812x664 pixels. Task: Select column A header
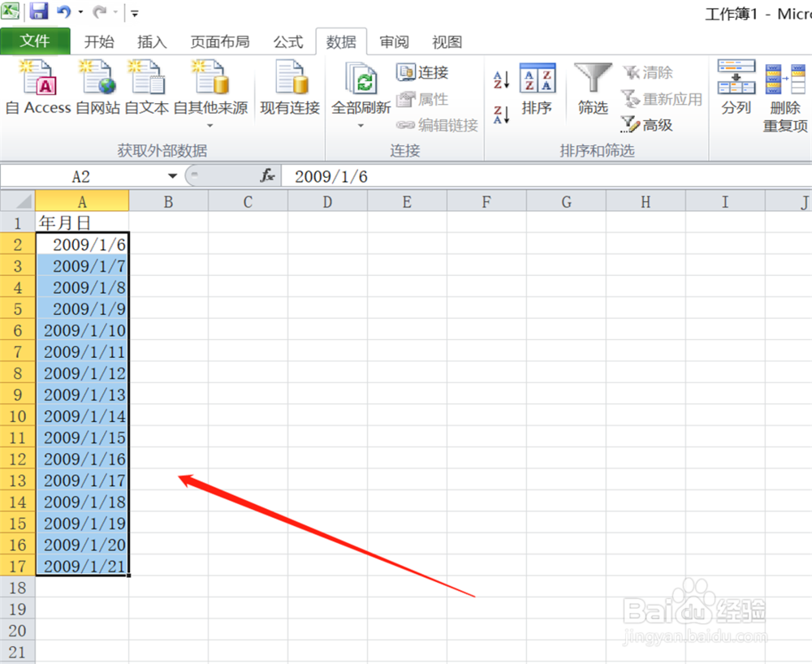(82, 201)
